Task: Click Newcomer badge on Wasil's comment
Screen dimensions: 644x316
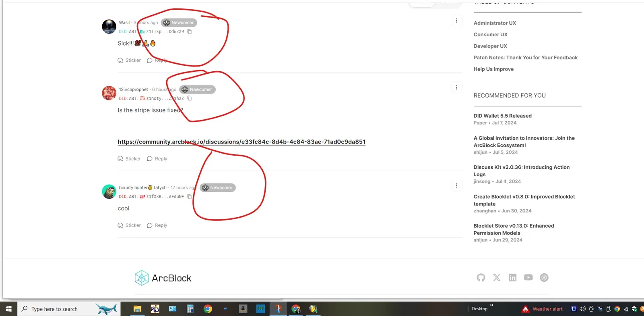Action: (179, 23)
